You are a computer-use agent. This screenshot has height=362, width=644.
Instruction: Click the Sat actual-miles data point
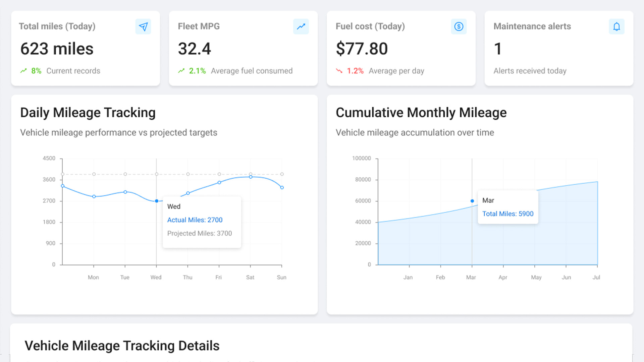point(251,177)
